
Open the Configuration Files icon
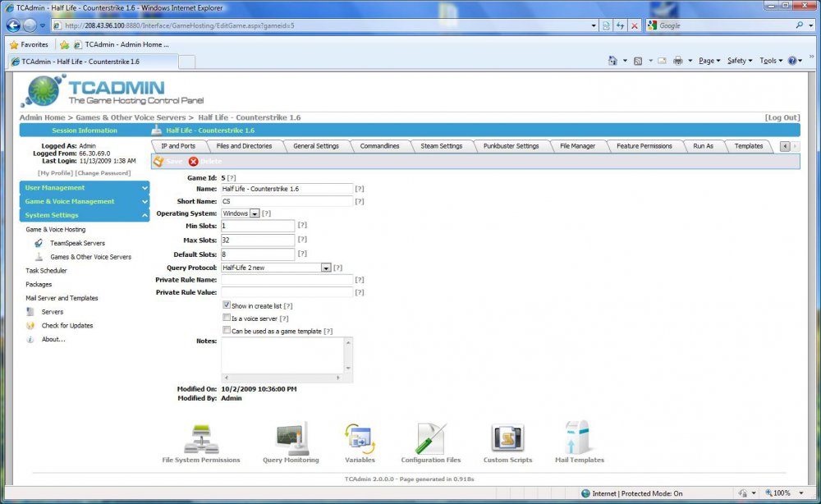point(431,438)
